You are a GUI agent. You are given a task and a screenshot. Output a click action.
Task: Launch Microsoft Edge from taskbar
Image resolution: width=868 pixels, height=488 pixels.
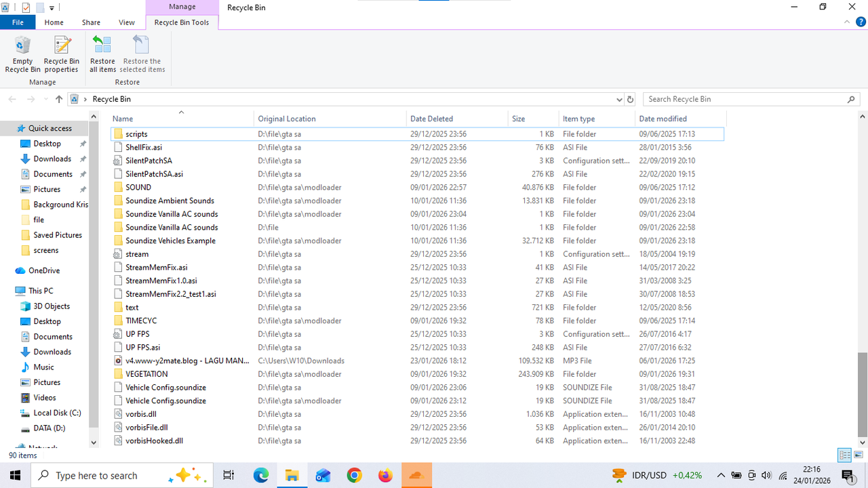261,475
